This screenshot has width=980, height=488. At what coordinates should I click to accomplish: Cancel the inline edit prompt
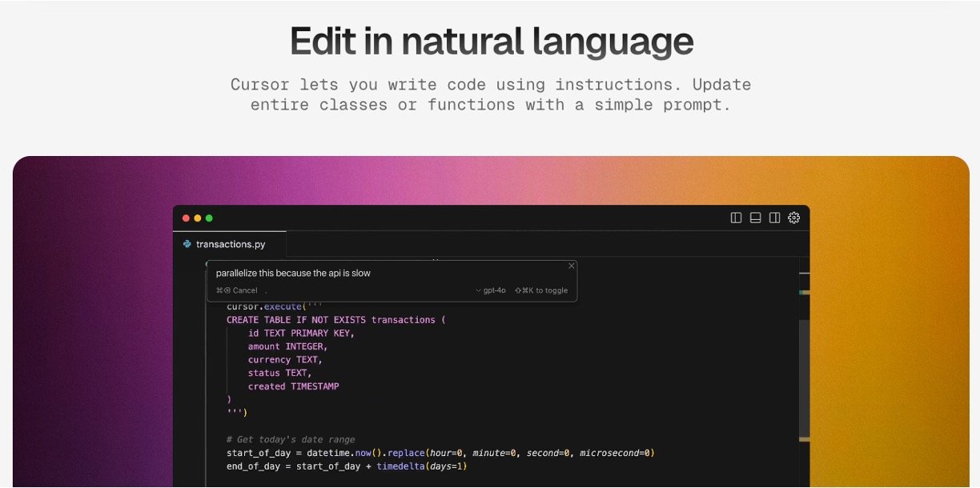click(x=237, y=290)
